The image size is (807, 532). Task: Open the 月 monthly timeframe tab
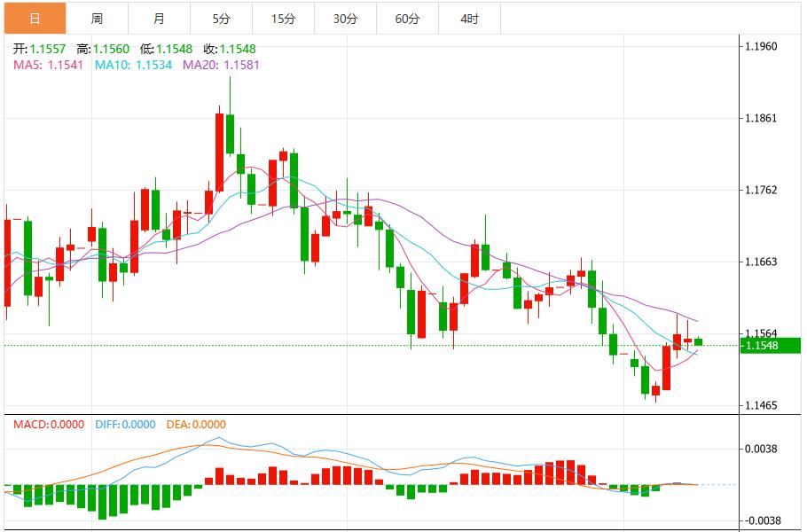(x=159, y=19)
